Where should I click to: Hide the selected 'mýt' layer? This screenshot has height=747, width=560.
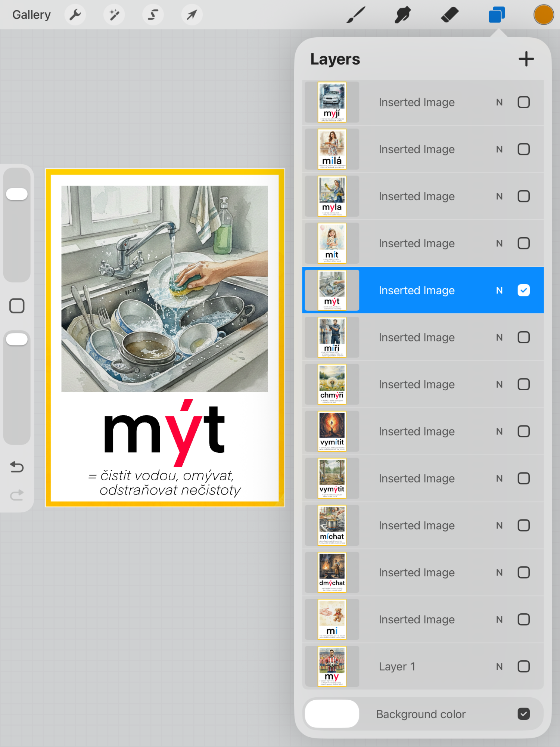click(523, 290)
